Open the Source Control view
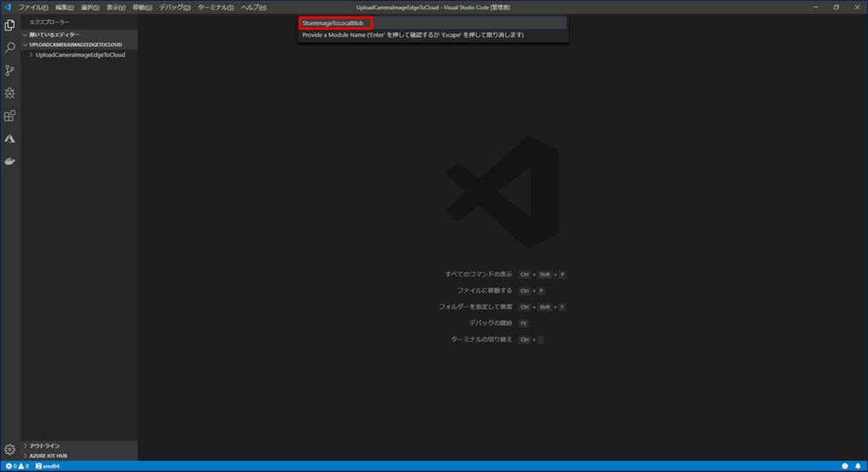This screenshot has height=472, width=868. point(9,70)
